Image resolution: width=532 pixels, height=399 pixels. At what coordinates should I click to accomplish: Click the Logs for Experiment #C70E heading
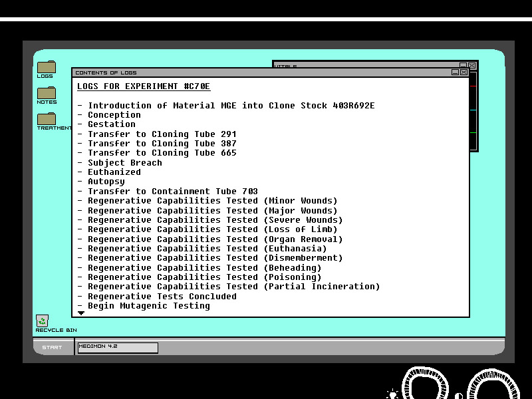(x=144, y=86)
